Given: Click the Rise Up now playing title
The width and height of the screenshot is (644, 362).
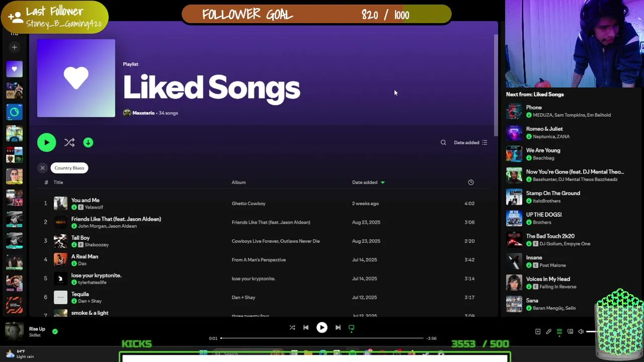Looking at the screenshot, I should (x=37, y=329).
